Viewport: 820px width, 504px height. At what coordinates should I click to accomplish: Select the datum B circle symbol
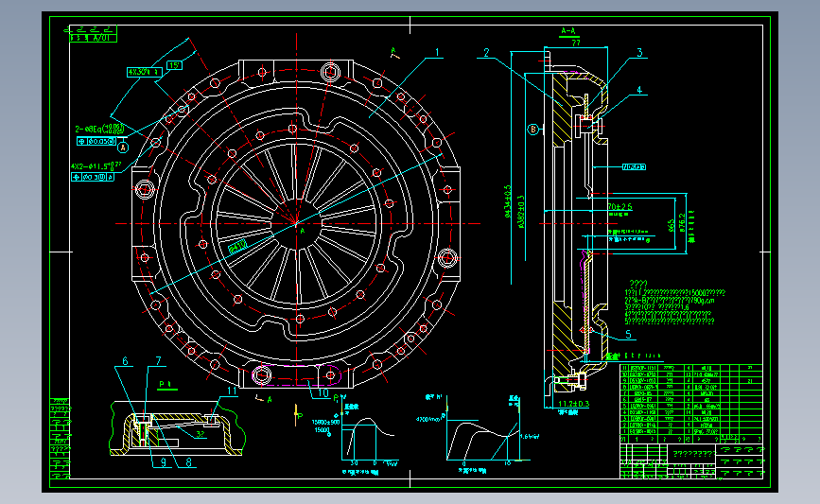[x=532, y=130]
